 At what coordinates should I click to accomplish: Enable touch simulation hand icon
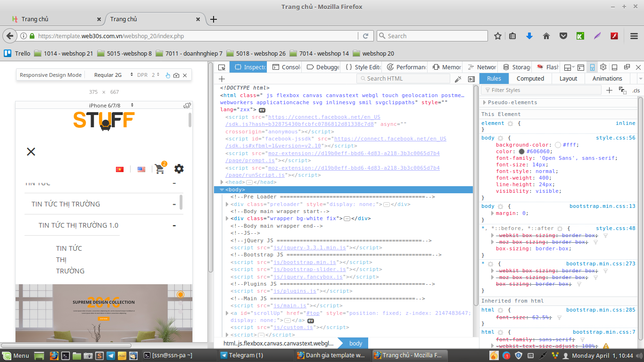tap(168, 75)
